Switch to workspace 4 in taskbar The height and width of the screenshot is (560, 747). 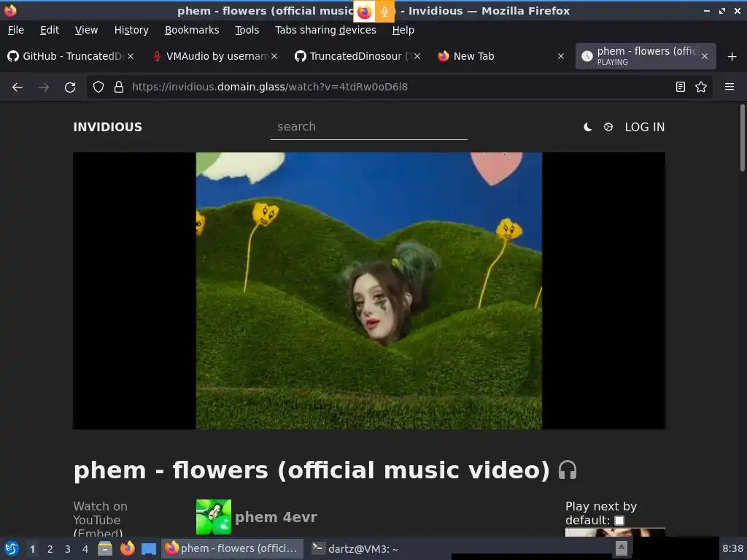click(85, 549)
